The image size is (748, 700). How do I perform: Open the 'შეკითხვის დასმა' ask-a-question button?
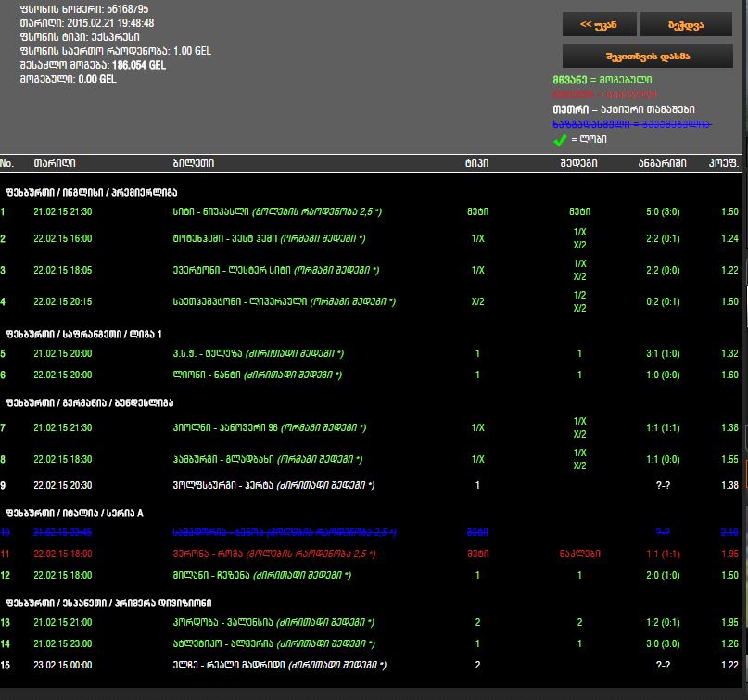[x=647, y=57]
